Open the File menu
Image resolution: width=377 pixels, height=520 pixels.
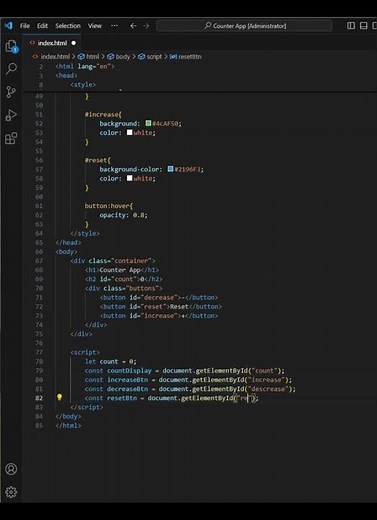click(x=25, y=26)
